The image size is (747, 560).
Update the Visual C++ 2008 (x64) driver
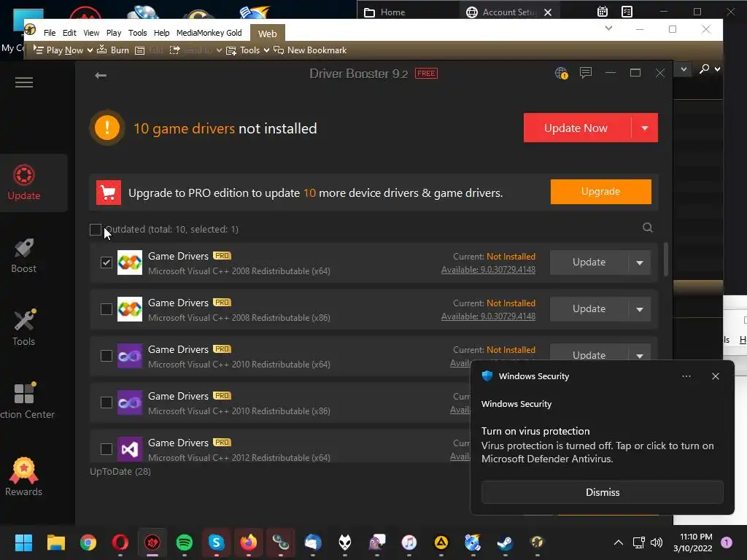point(589,262)
